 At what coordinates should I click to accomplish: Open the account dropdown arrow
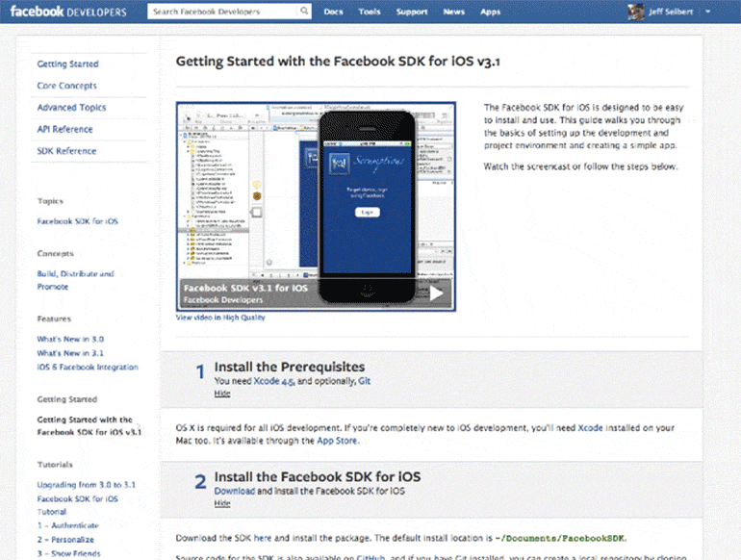coord(707,12)
